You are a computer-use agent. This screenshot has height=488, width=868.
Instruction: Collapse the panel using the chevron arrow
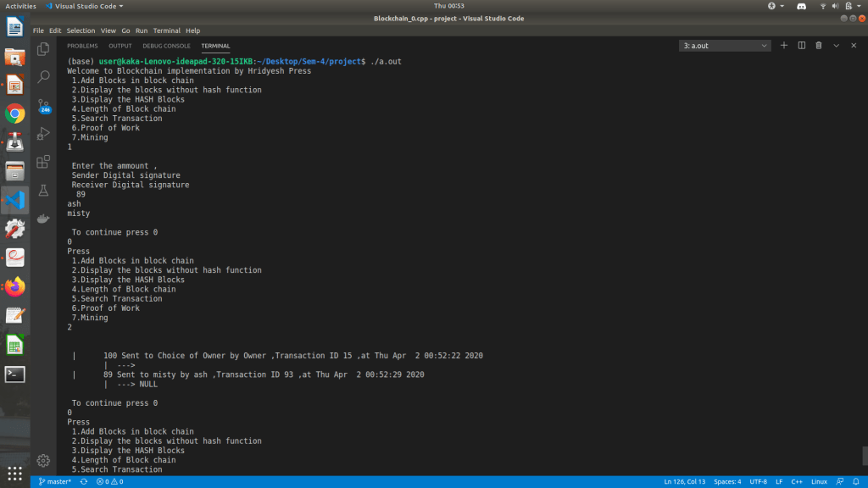(837, 46)
